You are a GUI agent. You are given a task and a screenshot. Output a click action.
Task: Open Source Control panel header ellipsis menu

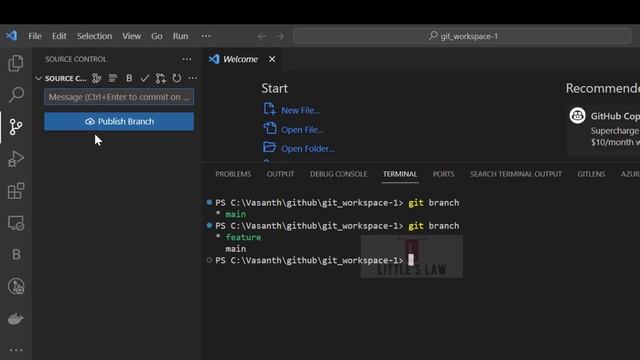[x=187, y=59]
